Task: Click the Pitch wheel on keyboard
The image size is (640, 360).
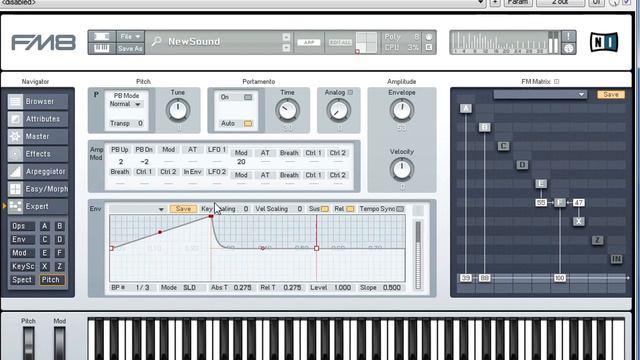Action: pos(28,343)
